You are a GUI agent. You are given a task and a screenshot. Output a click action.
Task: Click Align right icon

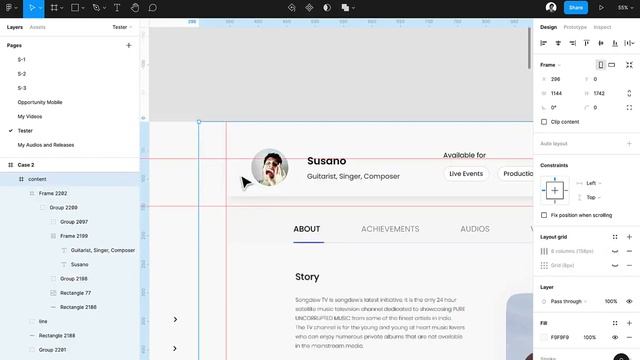click(573, 43)
